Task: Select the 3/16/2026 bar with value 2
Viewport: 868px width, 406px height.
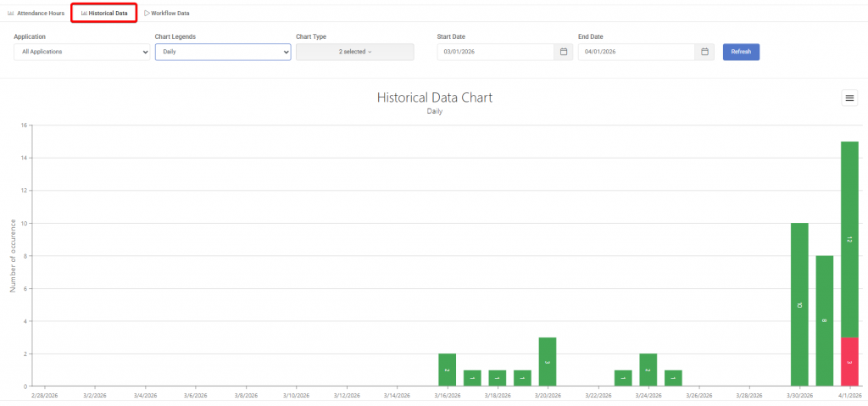Action: click(x=447, y=370)
